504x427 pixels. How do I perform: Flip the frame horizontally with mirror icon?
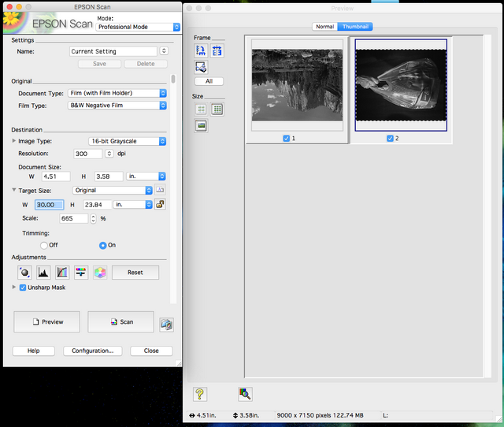point(217,50)
